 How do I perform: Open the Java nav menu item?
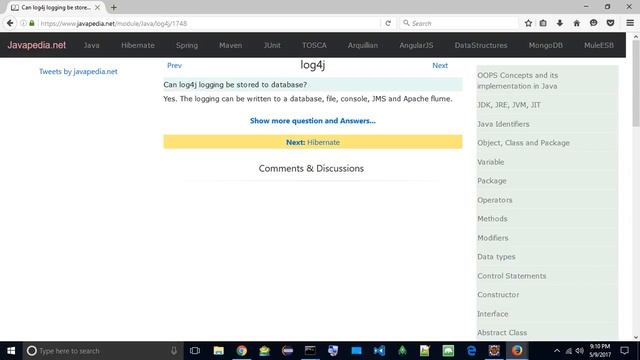(x=91, y=45)
